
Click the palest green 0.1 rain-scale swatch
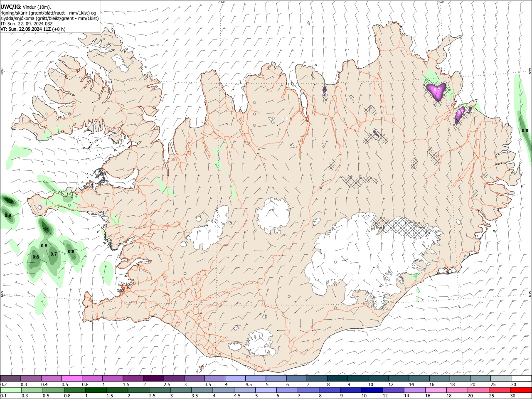point(11,390)
